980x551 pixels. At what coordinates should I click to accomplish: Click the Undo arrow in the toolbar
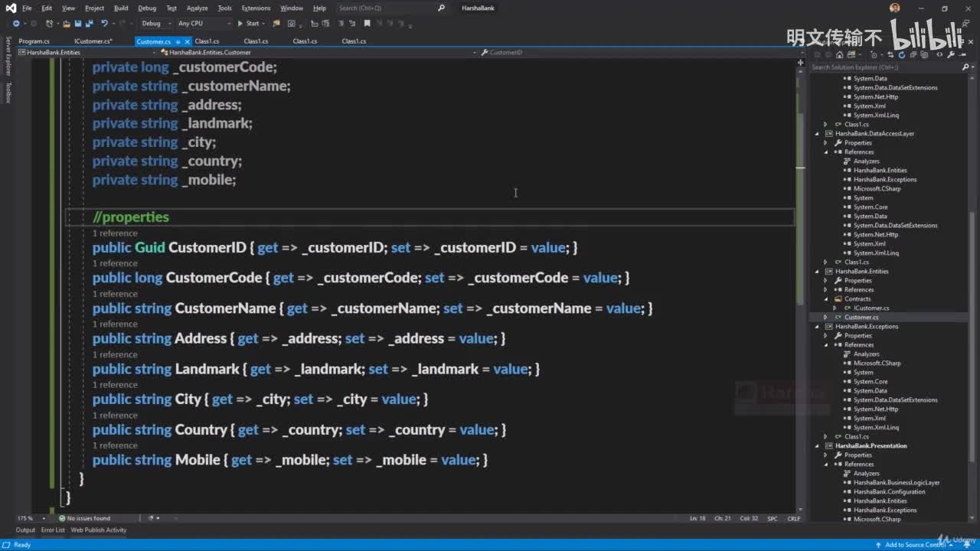105,24
